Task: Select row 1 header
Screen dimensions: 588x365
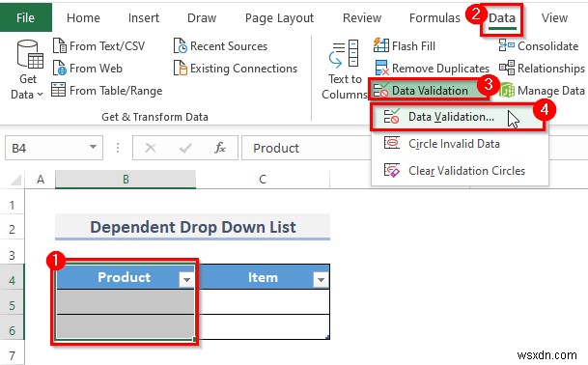Action: pyautogui.click(x=12, y=205)
